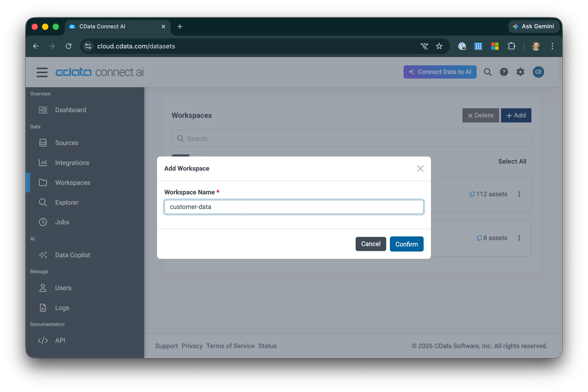Click the Connect Data to AI button

(440, 72)
